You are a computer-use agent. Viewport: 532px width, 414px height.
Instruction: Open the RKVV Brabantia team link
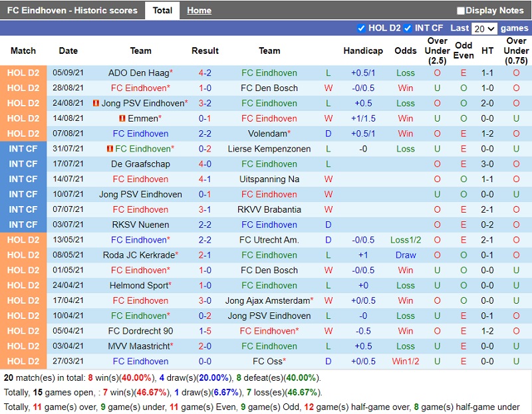pos(269,209)
